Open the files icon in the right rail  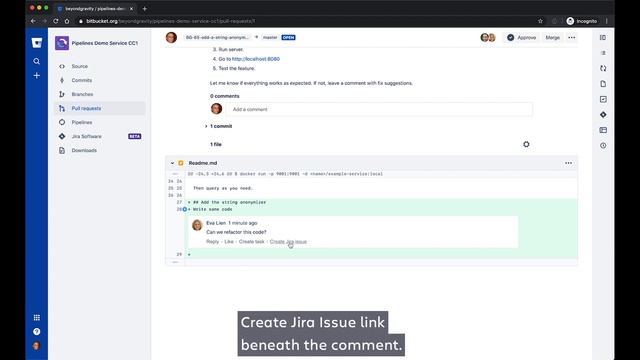pos(603,84)
